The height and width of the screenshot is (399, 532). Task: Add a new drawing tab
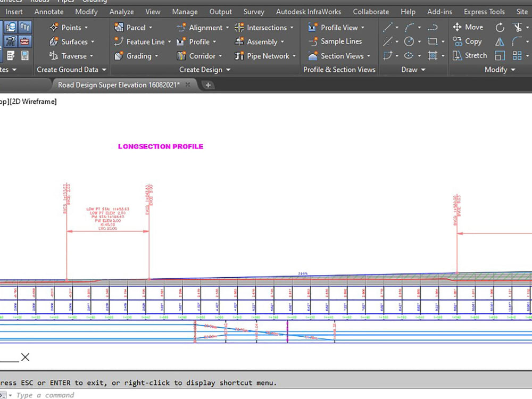208,85
